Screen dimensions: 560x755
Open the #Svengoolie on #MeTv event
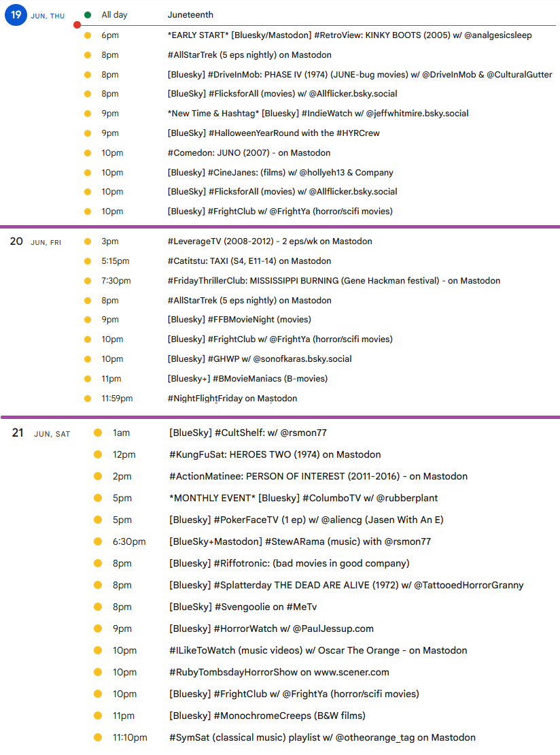click(243, 607)
